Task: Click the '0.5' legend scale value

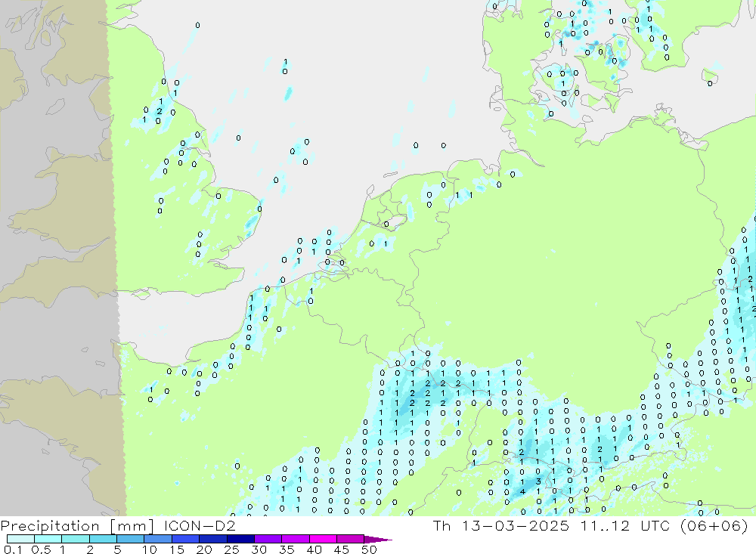Action: click(41, 549)
